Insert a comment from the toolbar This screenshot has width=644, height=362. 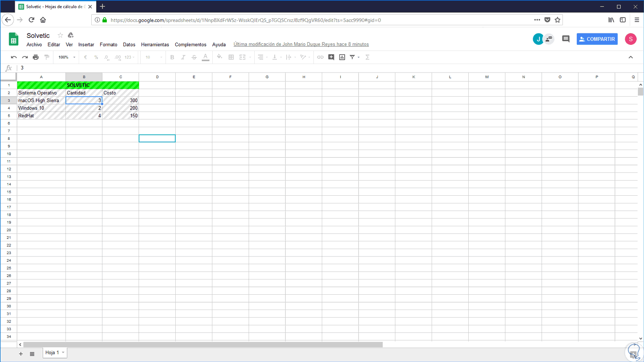331,57
